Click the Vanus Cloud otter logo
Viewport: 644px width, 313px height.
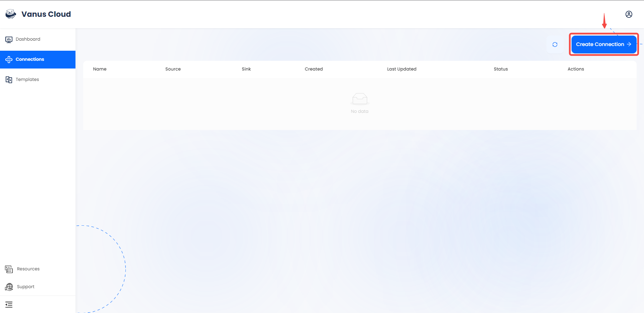[11, 14]
